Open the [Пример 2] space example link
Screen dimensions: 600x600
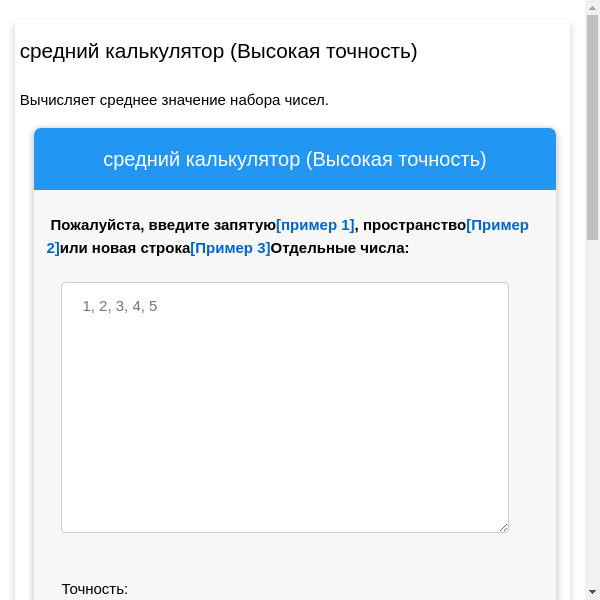[x=497, y=225]
